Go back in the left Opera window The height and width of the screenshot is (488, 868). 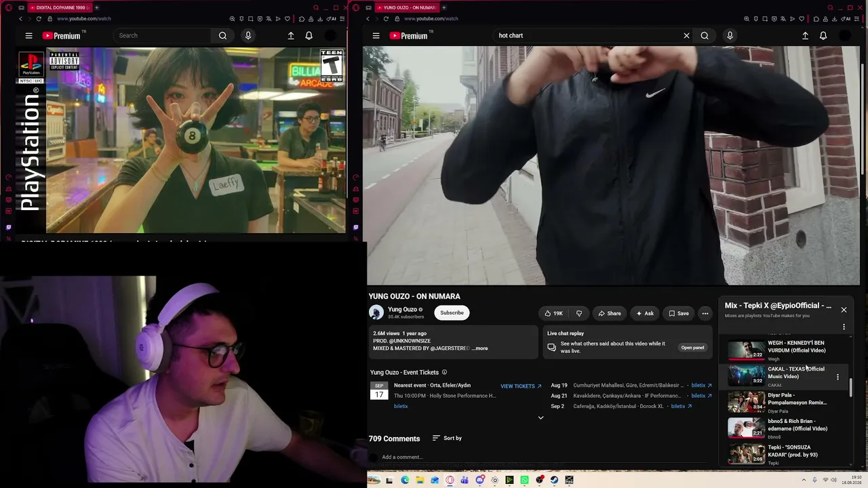20,18
